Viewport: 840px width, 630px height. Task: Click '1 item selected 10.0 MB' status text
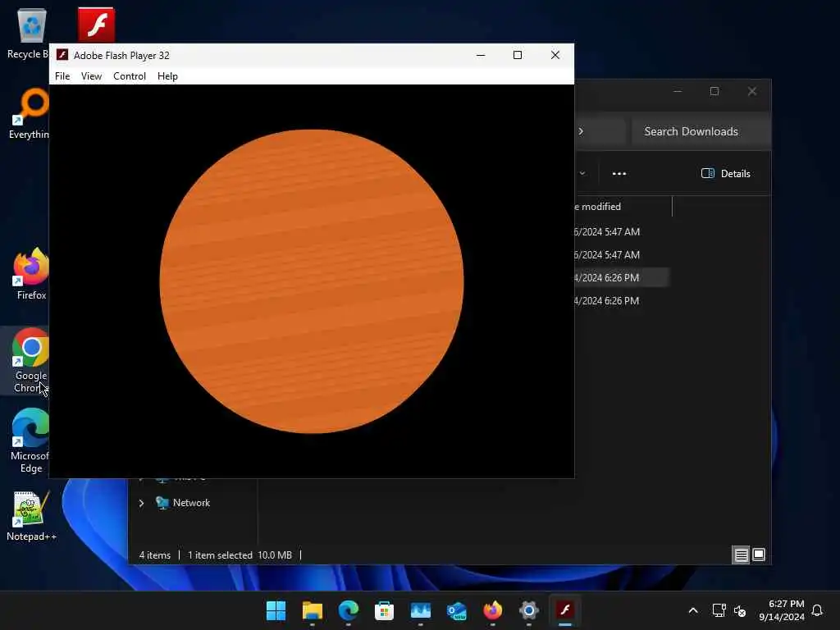tap(240, 555)
